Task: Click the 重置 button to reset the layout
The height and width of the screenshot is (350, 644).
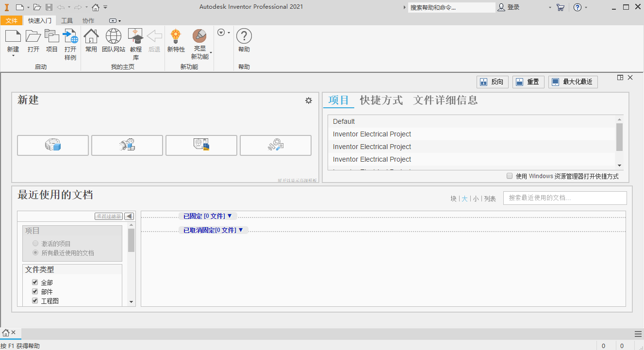Action: point(528,82)
